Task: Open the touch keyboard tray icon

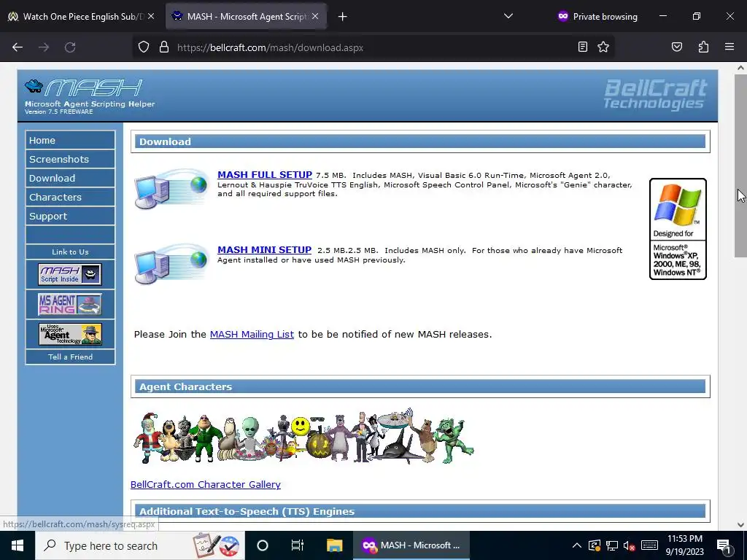Action: click(649, 545)
